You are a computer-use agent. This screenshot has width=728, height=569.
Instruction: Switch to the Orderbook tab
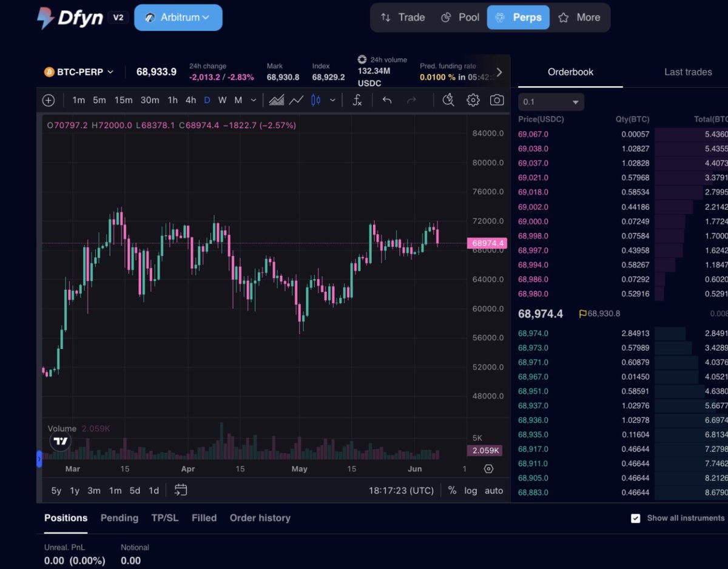click(570, 72)
